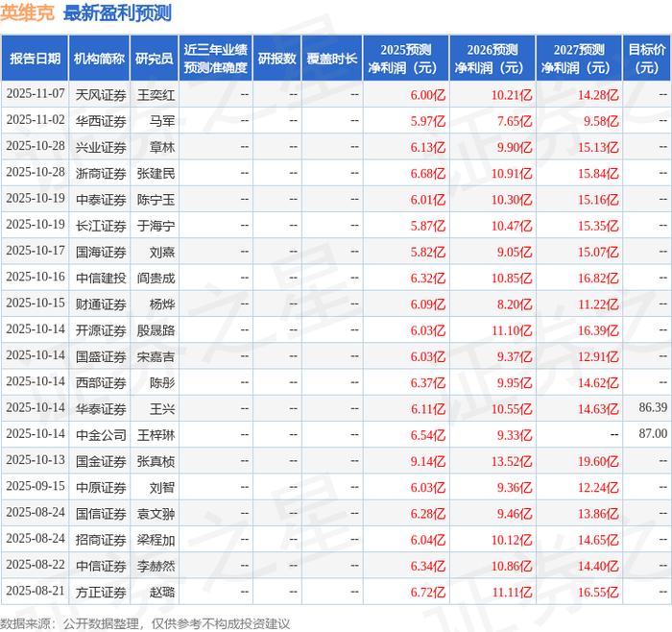The width and height of the screenshot is (672, 632).
Task: Click the 近三年业绩预测准确度 column header
Action: tap(216, 59)
